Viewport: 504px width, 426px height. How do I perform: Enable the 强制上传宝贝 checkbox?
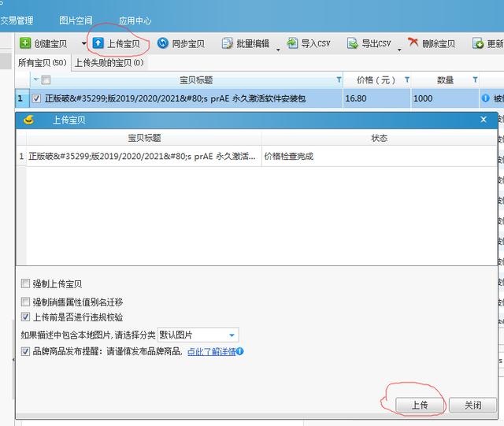(26, 283)
